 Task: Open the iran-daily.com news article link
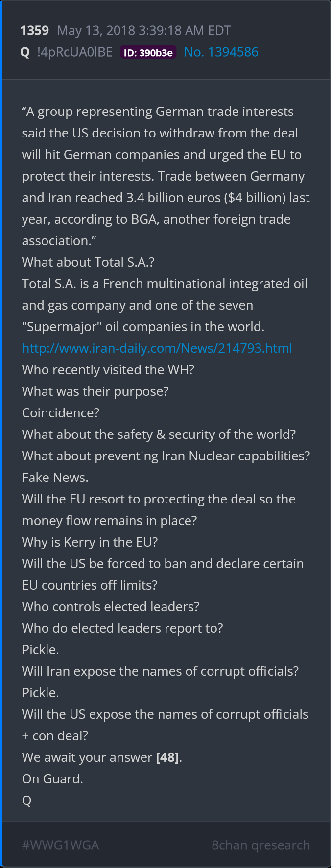157,348
